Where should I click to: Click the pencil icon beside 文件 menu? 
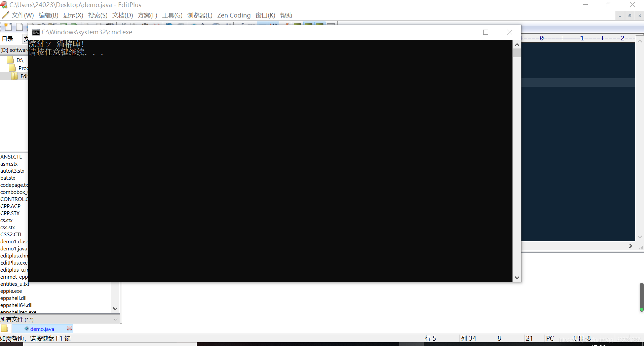5,15
